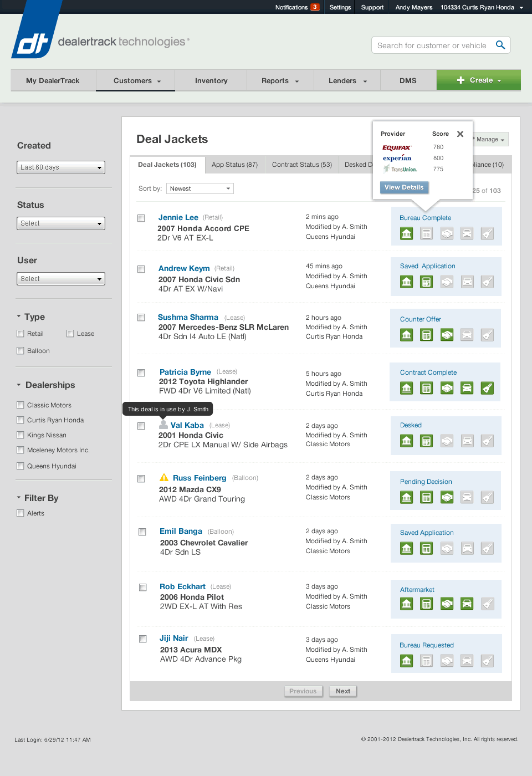
Task: Click the bank icon in Emil Banga's row
Action: click(x=407, y=549)
